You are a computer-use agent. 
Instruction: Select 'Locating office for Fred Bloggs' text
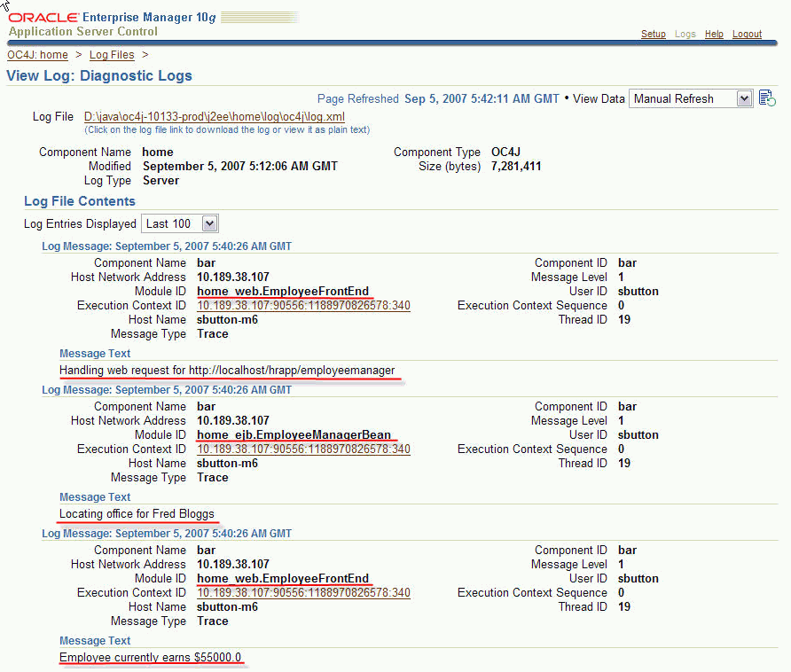(x=137, y=513)
